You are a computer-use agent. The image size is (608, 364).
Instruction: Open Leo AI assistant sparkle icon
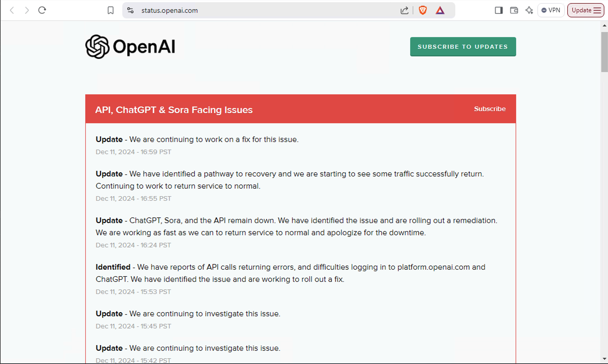[x=529, y=10]
